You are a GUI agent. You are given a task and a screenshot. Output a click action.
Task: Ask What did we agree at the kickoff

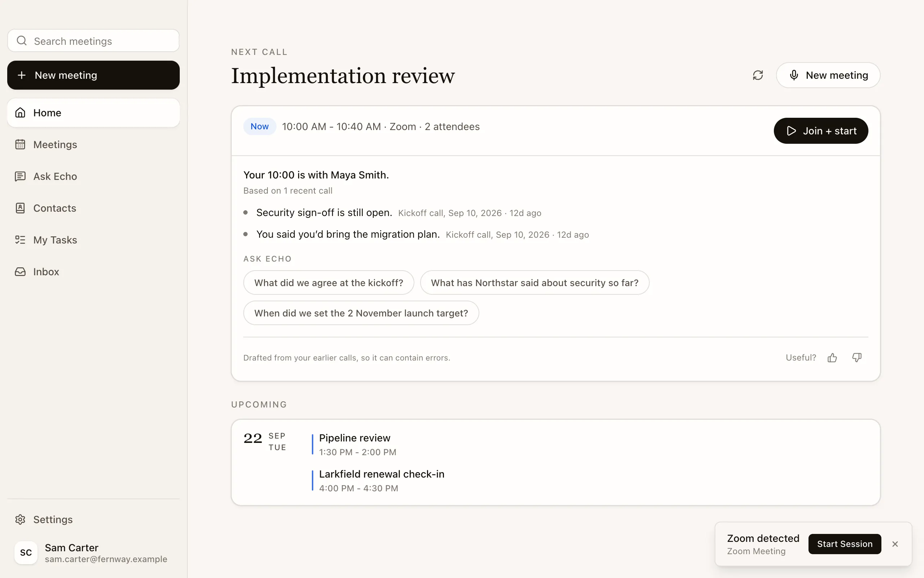[329, 282]
